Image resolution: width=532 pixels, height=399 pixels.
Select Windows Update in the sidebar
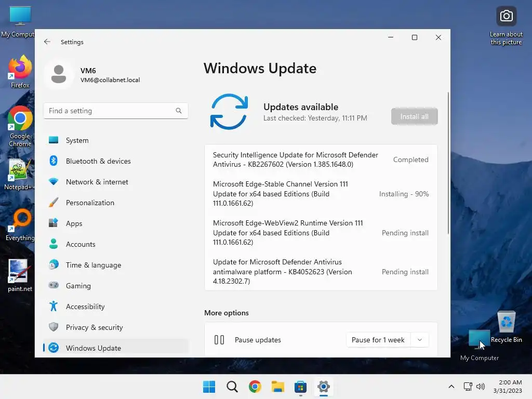(x=115, y=348)
